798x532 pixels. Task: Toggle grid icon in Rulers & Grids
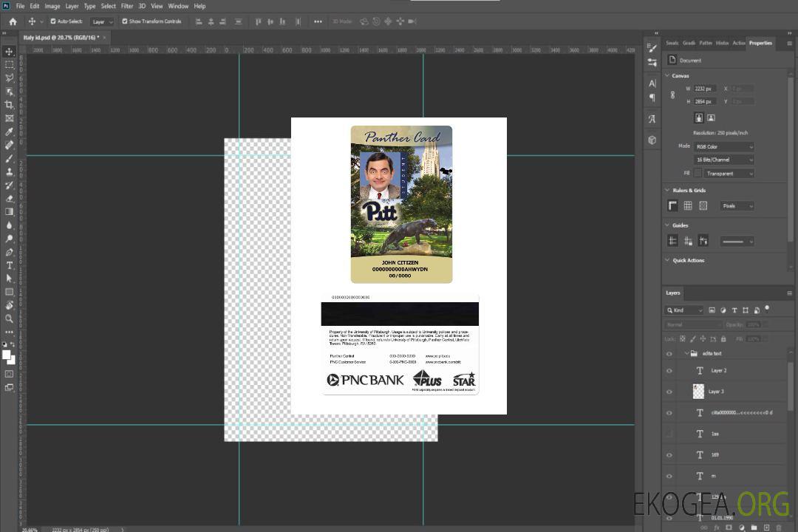(688, 205)
